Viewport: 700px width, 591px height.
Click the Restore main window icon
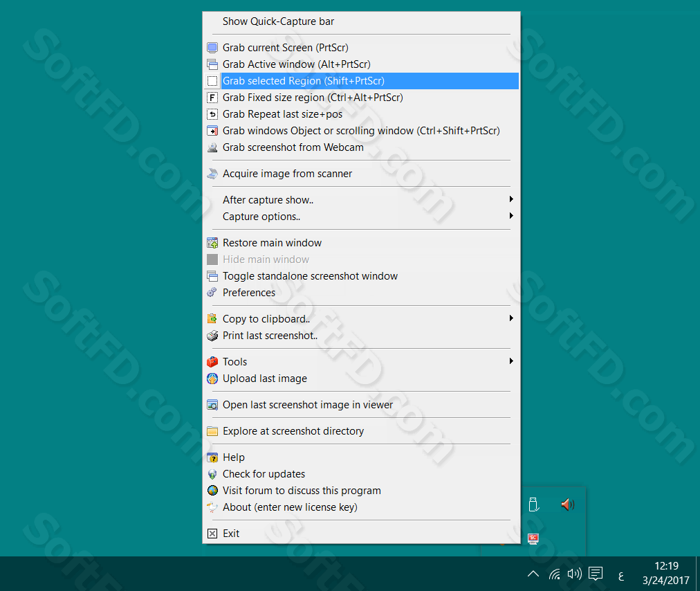tap(212, 243)
